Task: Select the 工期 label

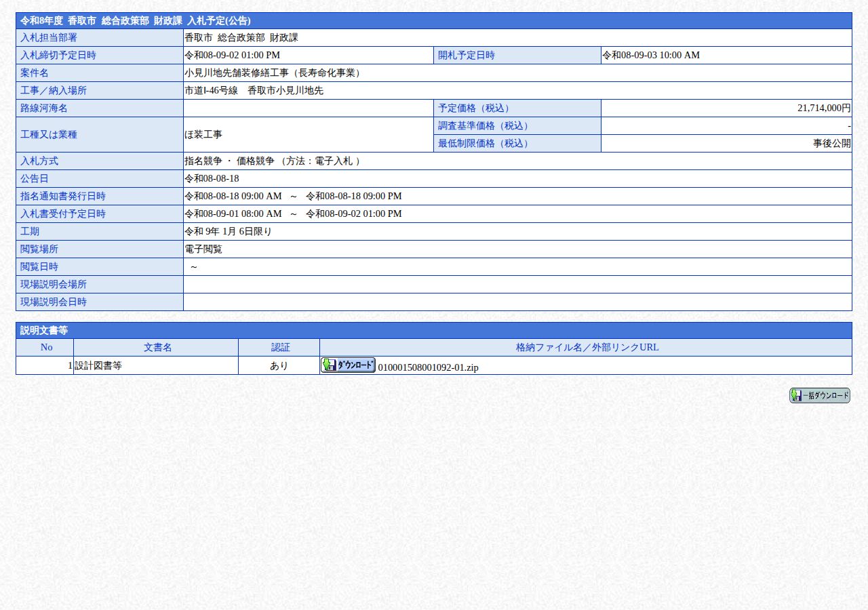Action: [x=100, y=232]
